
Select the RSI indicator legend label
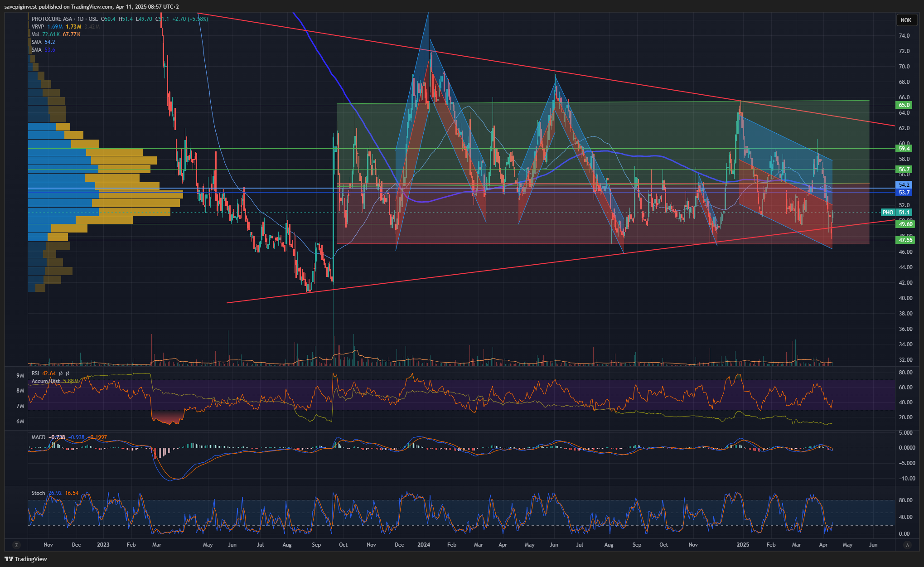click(x=35, y=373)
